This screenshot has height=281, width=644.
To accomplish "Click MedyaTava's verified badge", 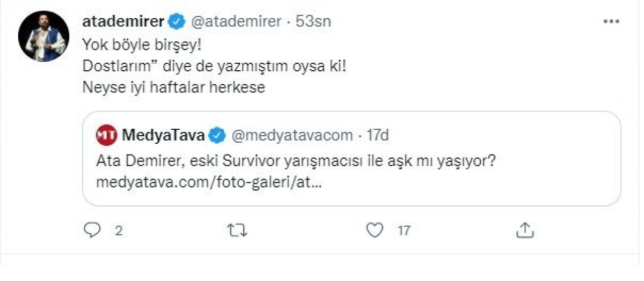I will point(217,136).
